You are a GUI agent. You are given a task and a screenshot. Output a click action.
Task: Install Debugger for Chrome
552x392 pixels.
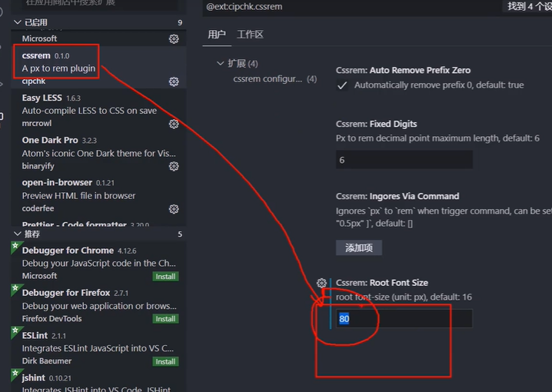[165, 277]
